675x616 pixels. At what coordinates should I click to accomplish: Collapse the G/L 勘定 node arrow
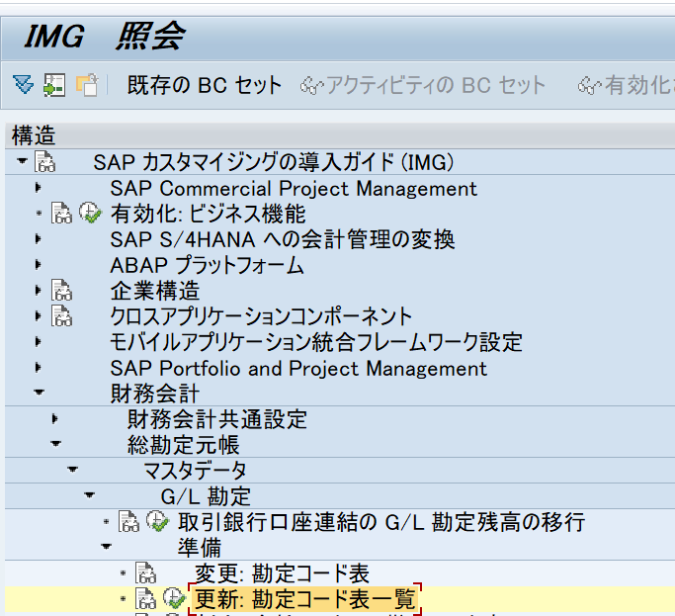coord(89,495)
